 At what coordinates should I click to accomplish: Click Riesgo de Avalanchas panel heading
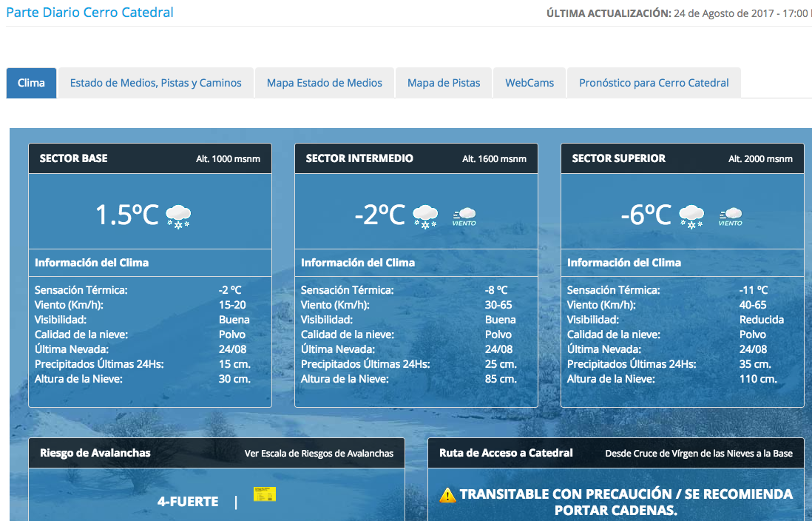click(x=95, y=453)
